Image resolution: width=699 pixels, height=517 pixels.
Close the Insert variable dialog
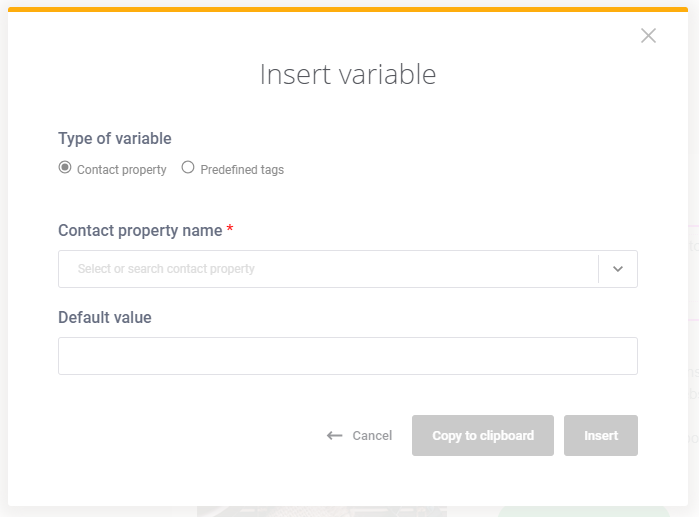[x=648, y=36]
